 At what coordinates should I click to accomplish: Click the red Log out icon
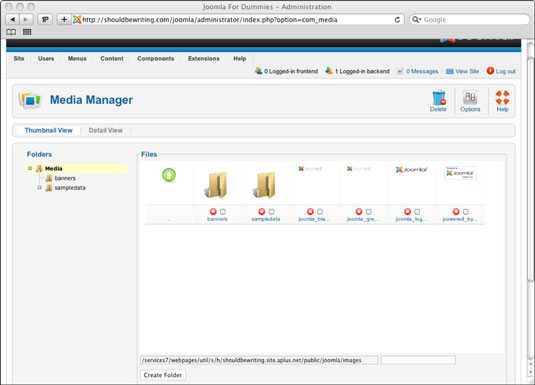click(x=490, y=71)
